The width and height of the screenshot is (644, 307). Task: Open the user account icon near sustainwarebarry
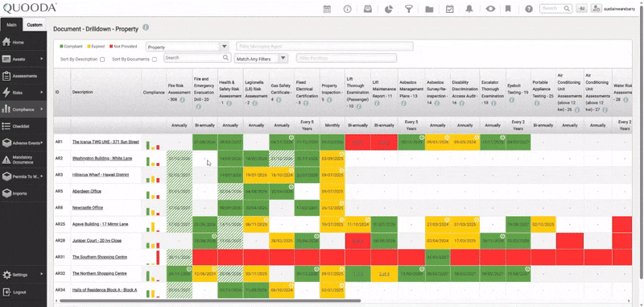597,9
